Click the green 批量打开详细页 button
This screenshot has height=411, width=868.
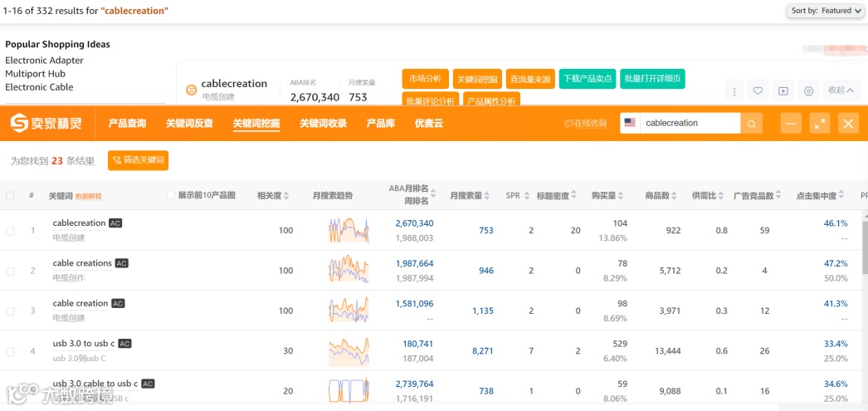(x=653, y=79)
